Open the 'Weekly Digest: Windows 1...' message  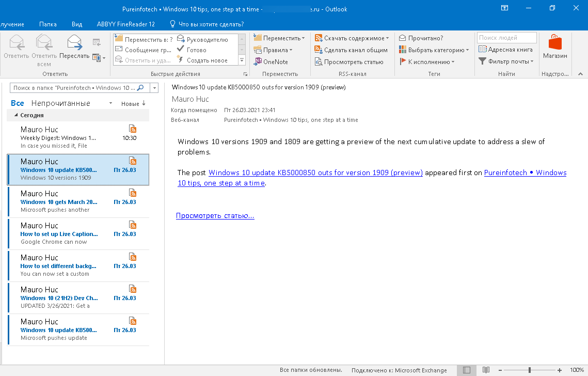point(78,137)
